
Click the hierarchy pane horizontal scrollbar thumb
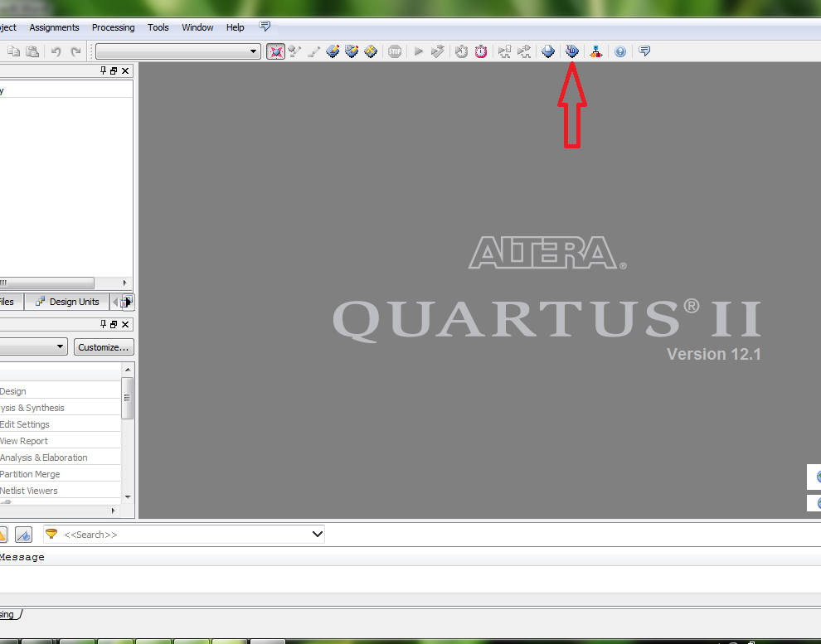47,283
